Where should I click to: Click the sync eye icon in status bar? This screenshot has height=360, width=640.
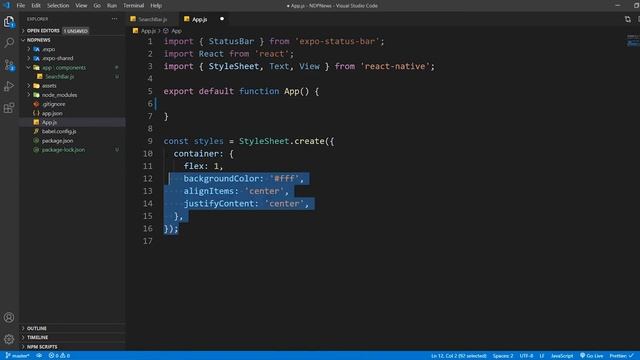click(x=39, y=356)
